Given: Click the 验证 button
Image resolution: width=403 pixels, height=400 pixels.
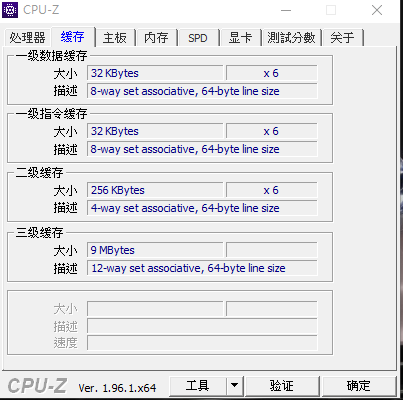Looking at the screenshot, I should tap(282, 386).
